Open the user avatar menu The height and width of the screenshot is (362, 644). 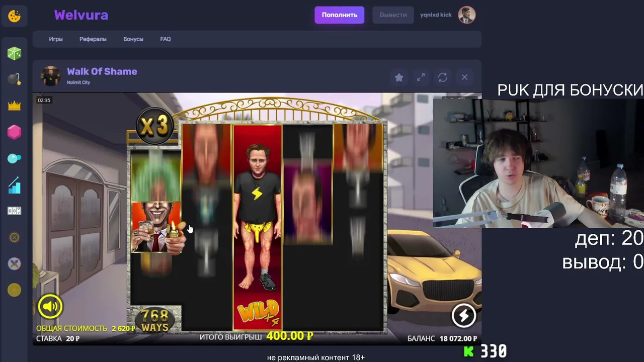click(x=467, y=15)
